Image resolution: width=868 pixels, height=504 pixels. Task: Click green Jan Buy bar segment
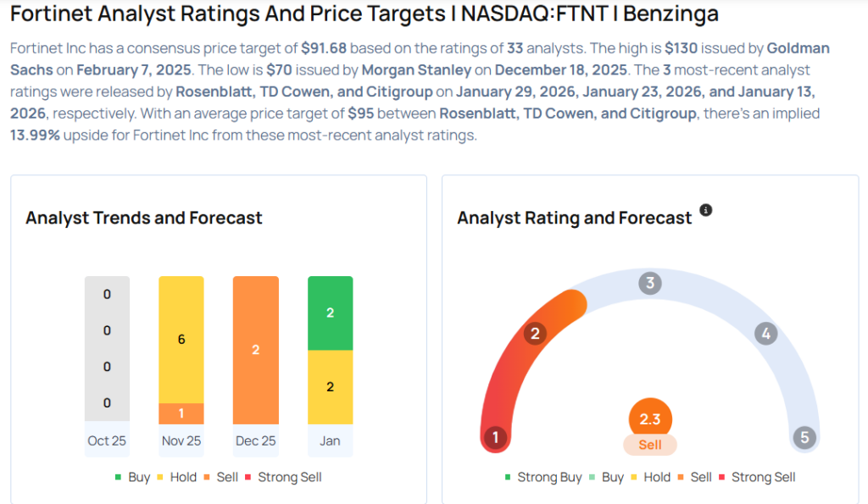pos(330,313)
